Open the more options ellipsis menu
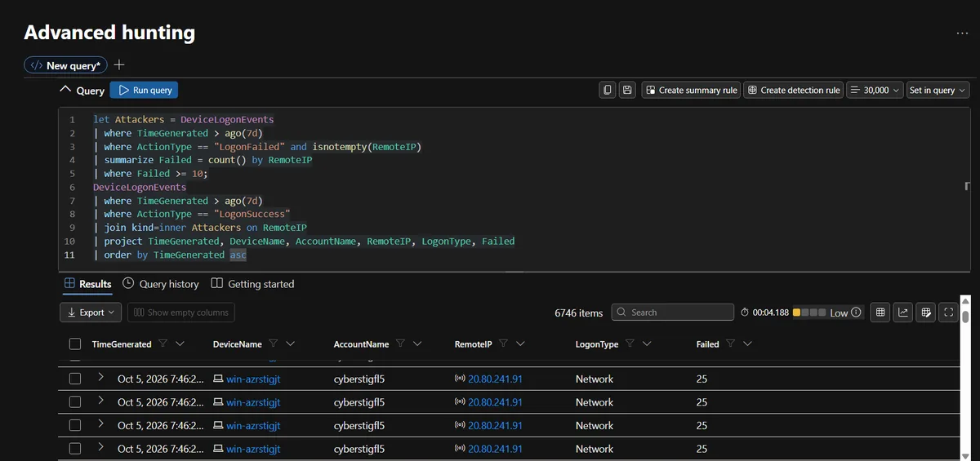This screenshot has height=461, width=980. tap(962, 33)
